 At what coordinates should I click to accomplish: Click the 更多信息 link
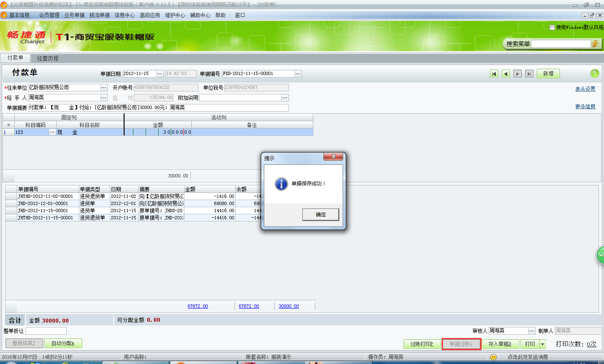pos(585,107)
